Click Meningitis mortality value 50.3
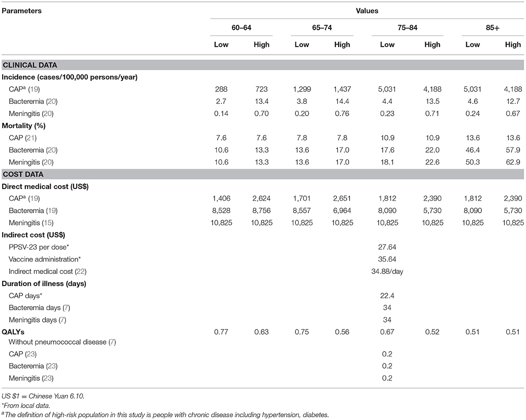The width and height of the screenshot is (526, 420). (472, 162)
